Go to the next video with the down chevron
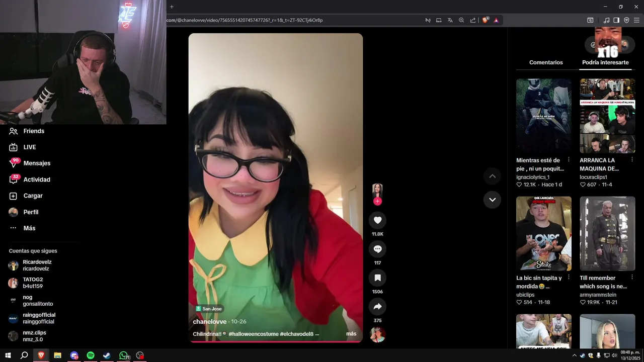 point(492,200)
